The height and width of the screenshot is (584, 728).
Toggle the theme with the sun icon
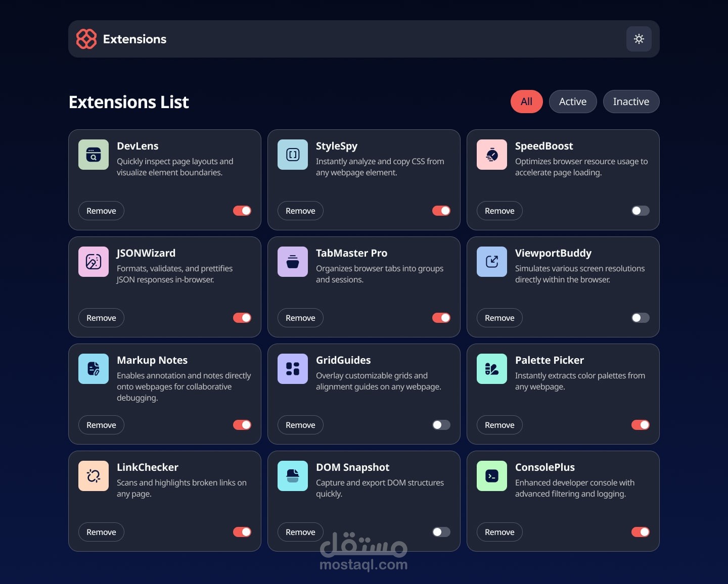point(639,39)
